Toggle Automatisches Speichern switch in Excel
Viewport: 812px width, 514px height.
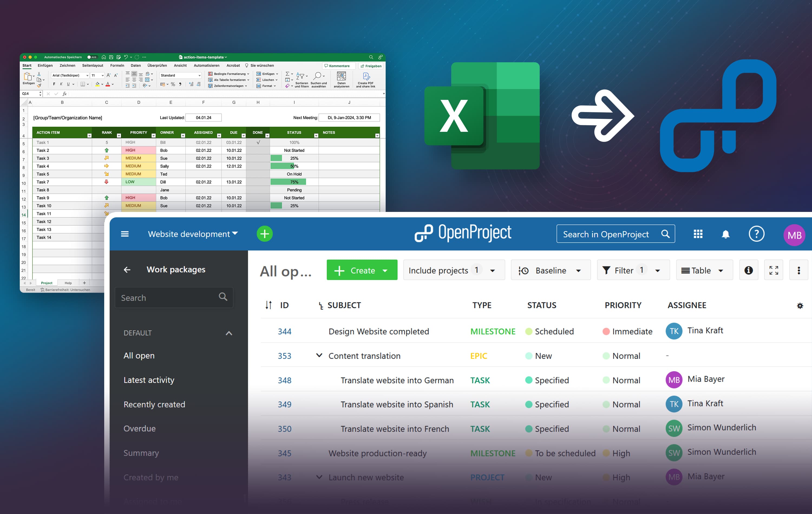click(92, 57)
